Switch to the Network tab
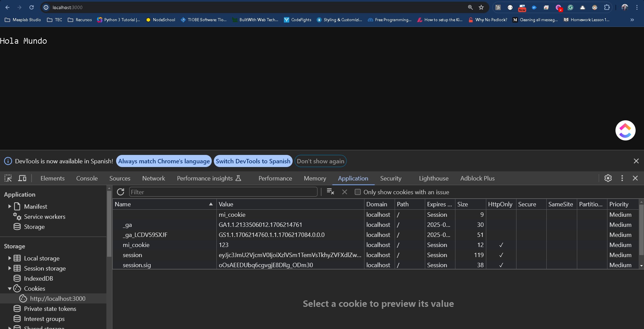This screenshot has height=329, width=644. tap(153, 178)
